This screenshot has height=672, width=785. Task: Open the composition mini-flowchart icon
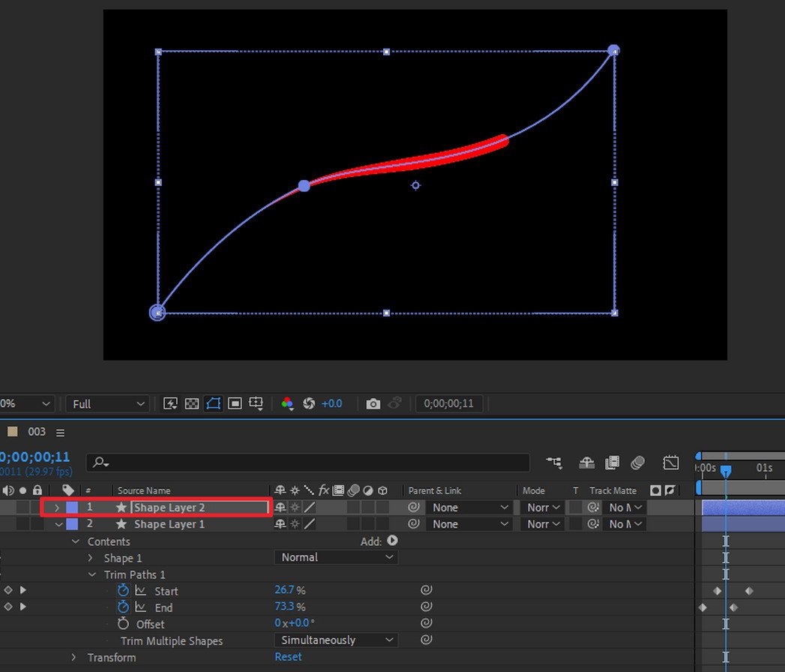[554, 462]
